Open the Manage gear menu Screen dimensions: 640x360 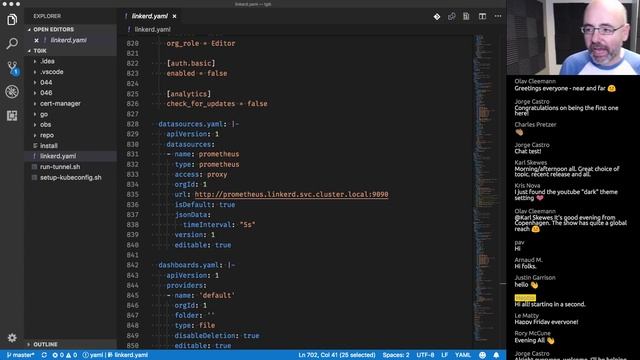(x=12, y=338)
